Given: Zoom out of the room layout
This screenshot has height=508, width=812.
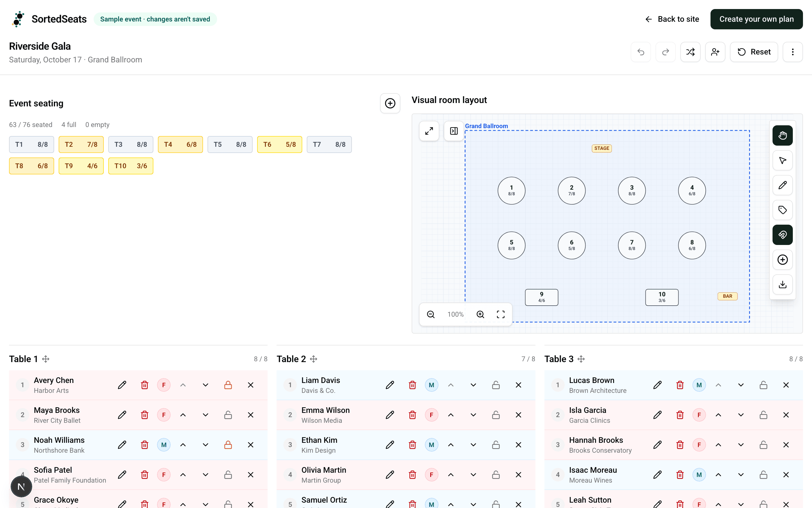Looking at the screenshot, I should coord(431,314).
